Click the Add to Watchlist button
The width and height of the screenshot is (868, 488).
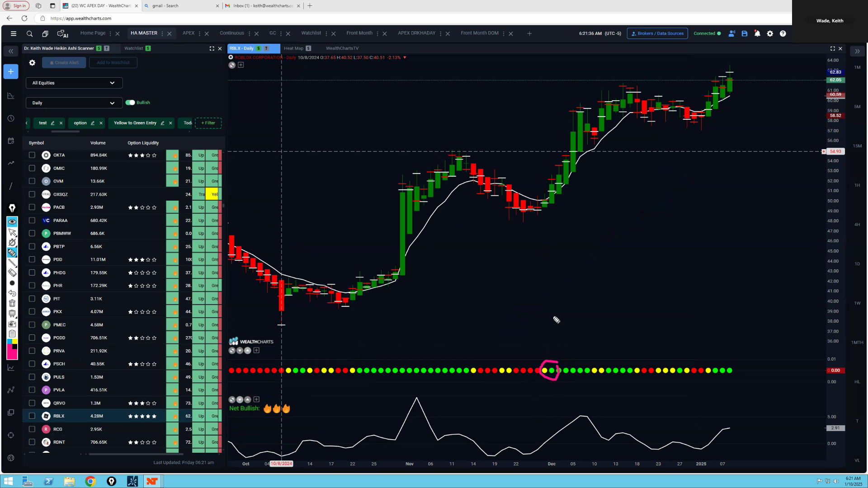113,63
